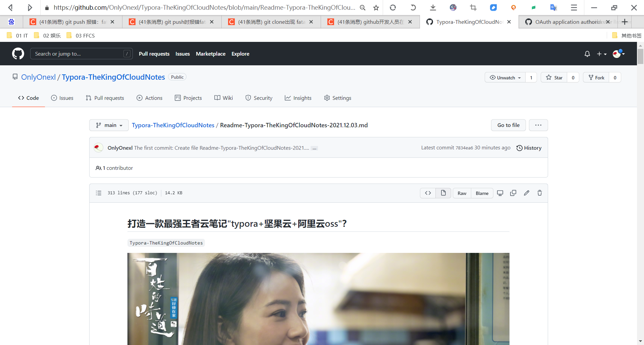644x345 pixels.
Task: Open the notifications bell
Action: (x=587, y=54)
